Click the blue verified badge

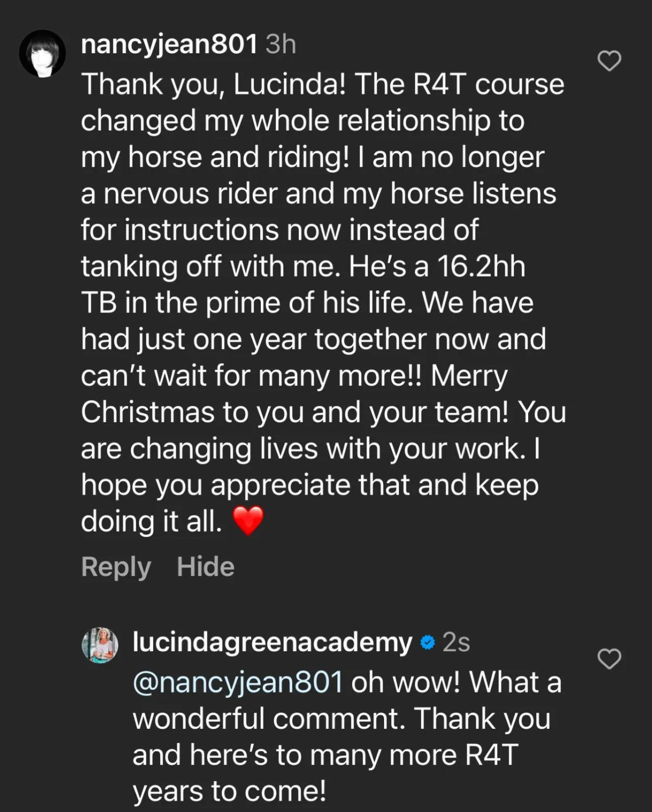(428, 642)
